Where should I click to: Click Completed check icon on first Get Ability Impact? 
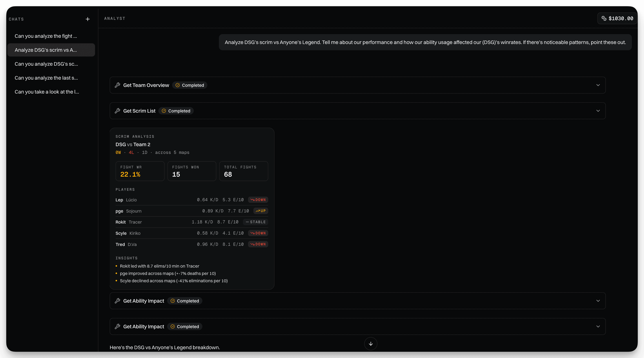pyautogui.click(x=172, y=301)
